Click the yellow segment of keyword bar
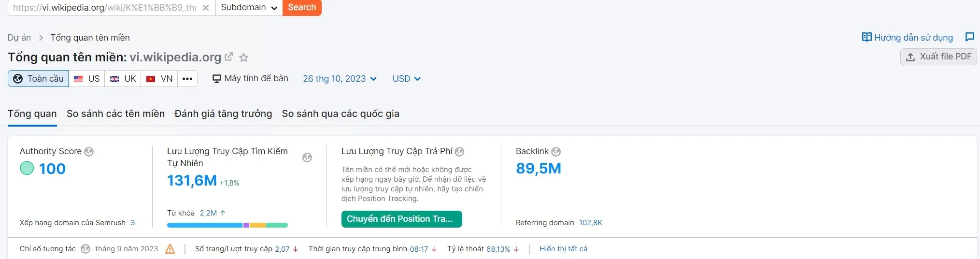 point(257,225)
